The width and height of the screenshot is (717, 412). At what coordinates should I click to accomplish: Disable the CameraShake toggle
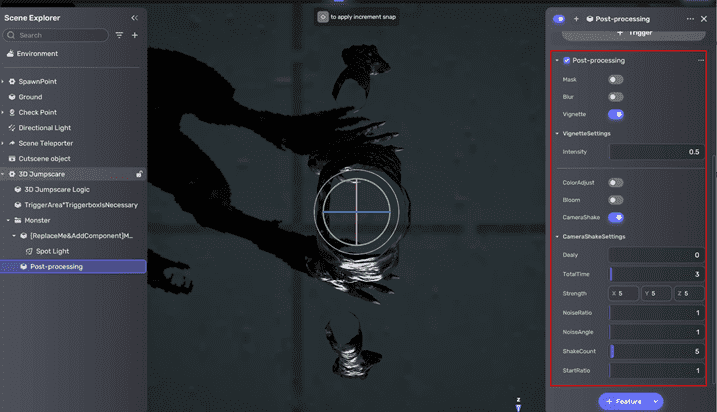point(616,216)
